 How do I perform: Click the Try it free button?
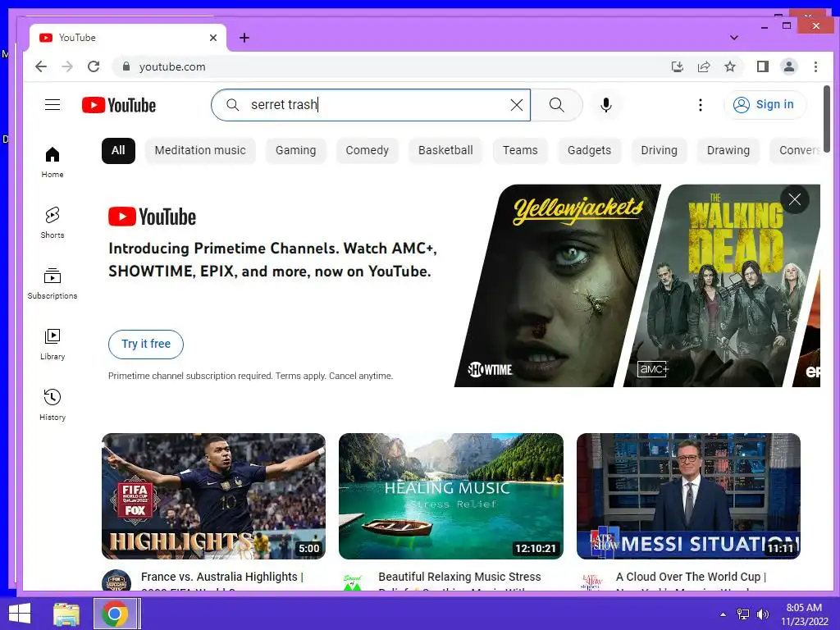[146, 344]
